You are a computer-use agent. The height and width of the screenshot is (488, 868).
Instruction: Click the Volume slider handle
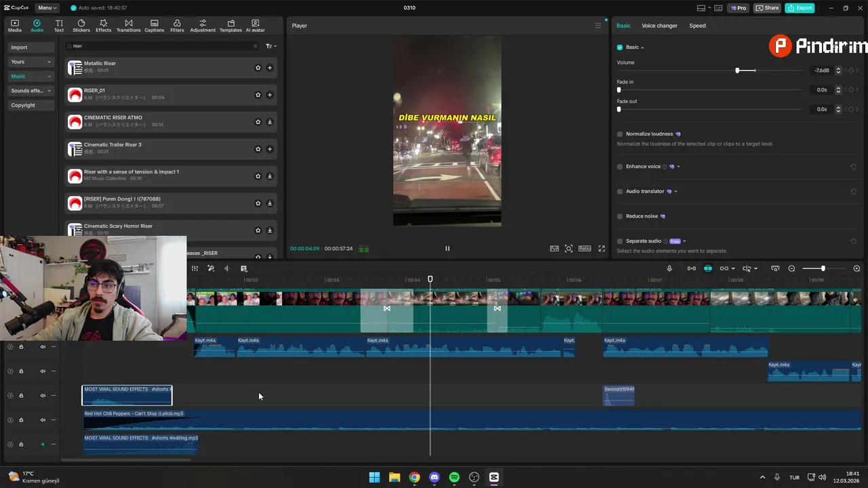(737, 70)
